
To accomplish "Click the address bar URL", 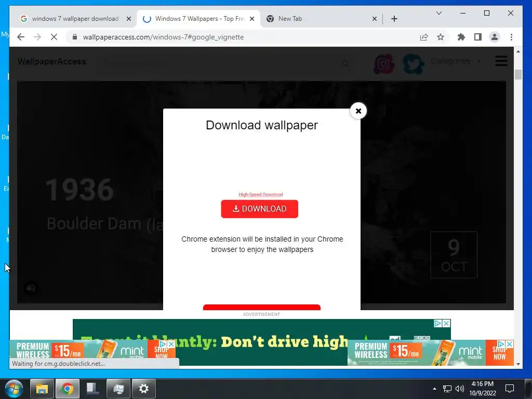I will (163, 37).
